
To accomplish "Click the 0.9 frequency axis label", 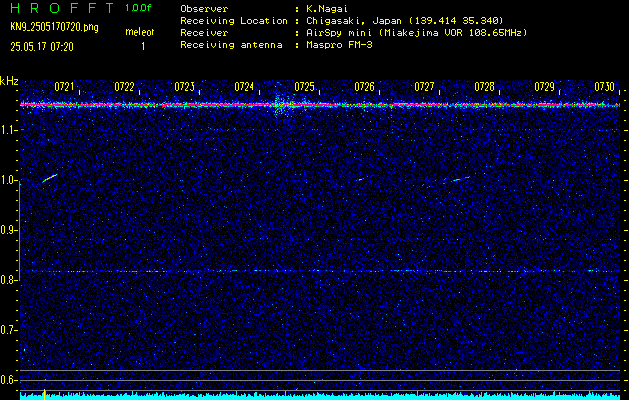I will [8, 230].
